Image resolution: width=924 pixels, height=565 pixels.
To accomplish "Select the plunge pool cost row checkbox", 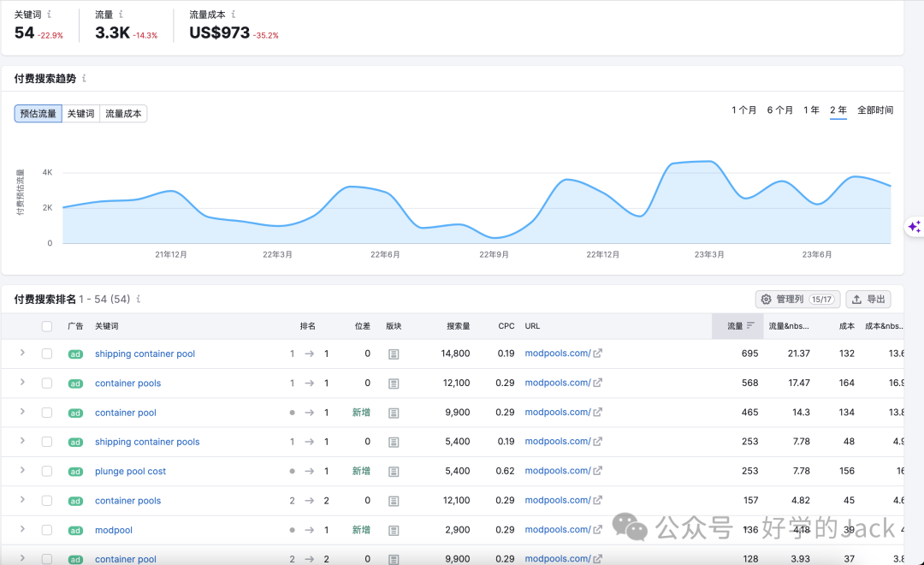I will tap(47, 471).
